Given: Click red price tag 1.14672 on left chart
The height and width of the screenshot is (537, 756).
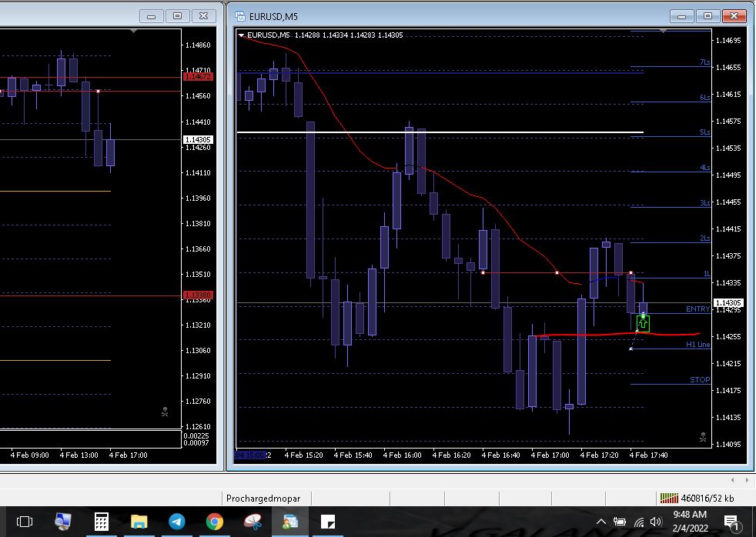Looking at the screenshot, I should click(198, 77).
